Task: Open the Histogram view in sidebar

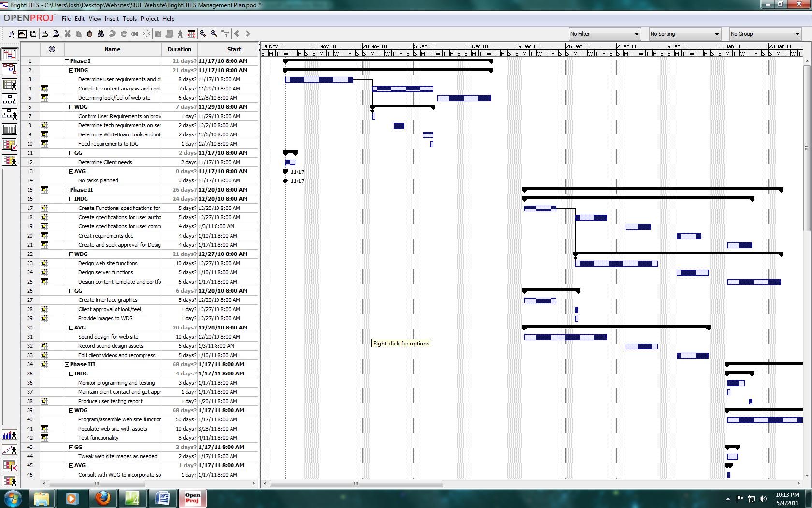Action: pyautogui.click(x=10, y=434)
